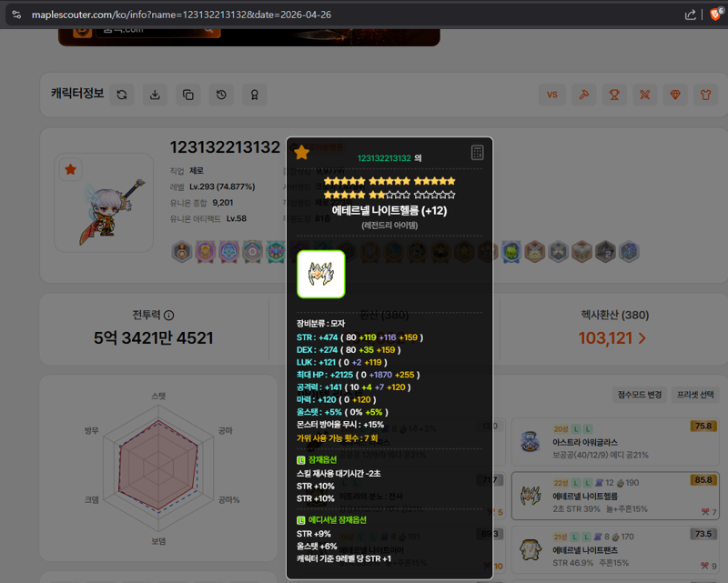Click the 전투력 value 5억 3421만 4521

[x=153, y=338]
